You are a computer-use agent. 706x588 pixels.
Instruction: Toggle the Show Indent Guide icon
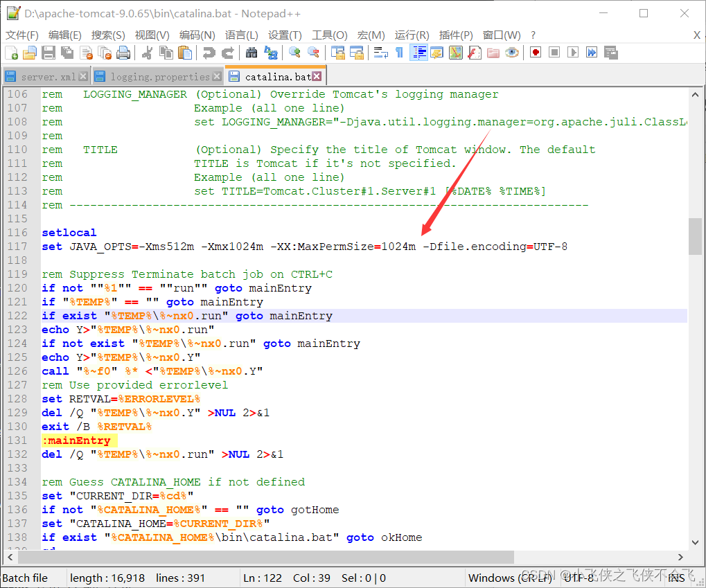[x=418, y=53]
